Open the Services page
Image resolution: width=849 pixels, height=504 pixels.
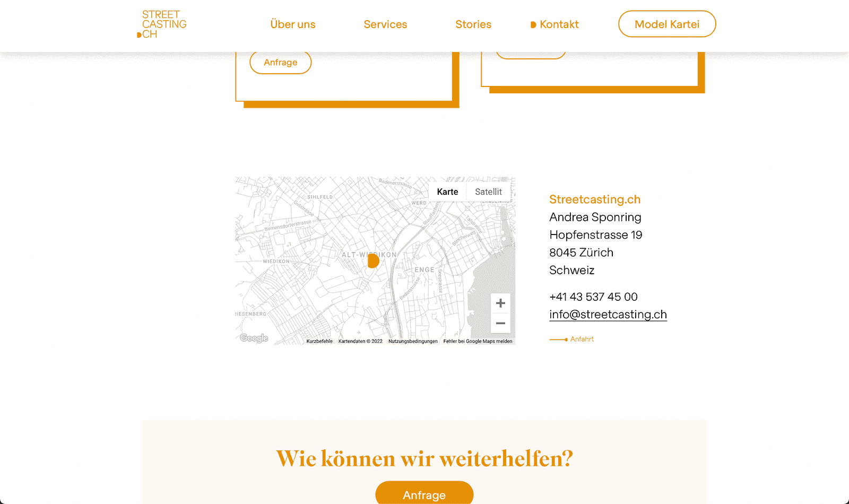(385, 24)
